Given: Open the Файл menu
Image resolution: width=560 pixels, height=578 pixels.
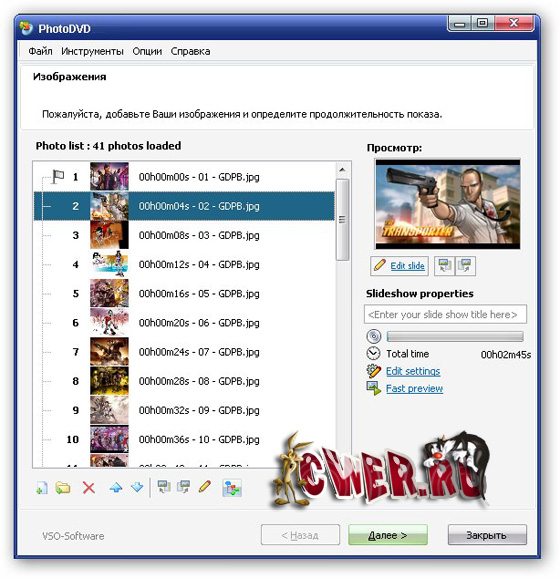Looking at the screenshot, I should (41, 51).
